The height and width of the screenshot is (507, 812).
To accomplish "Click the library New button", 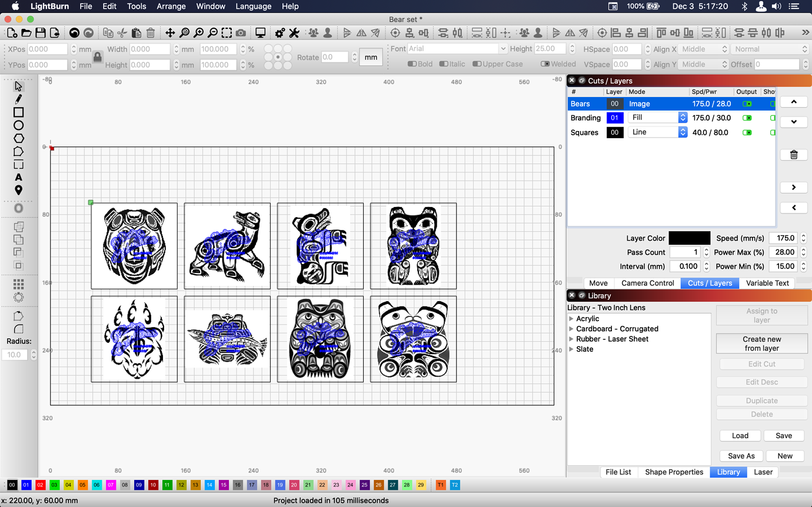I will [785, 456].
